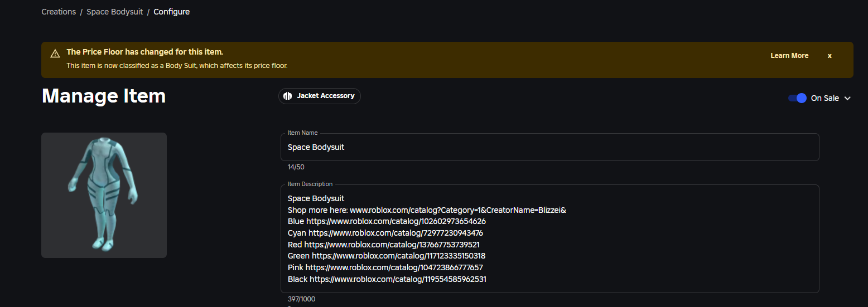Click the Black catalog URL line
The image size is (868, 307).
(x=398, y=279)
